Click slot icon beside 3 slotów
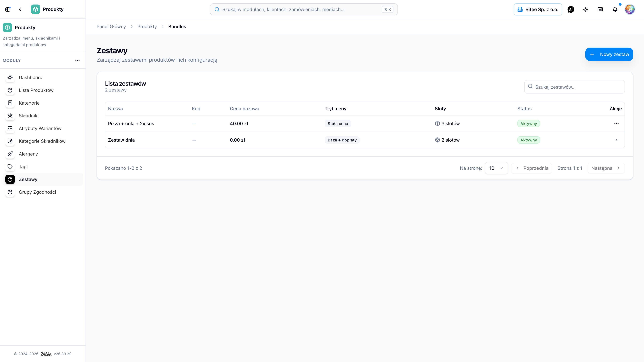Screen dimensions: 644x362 click(437, 123)
